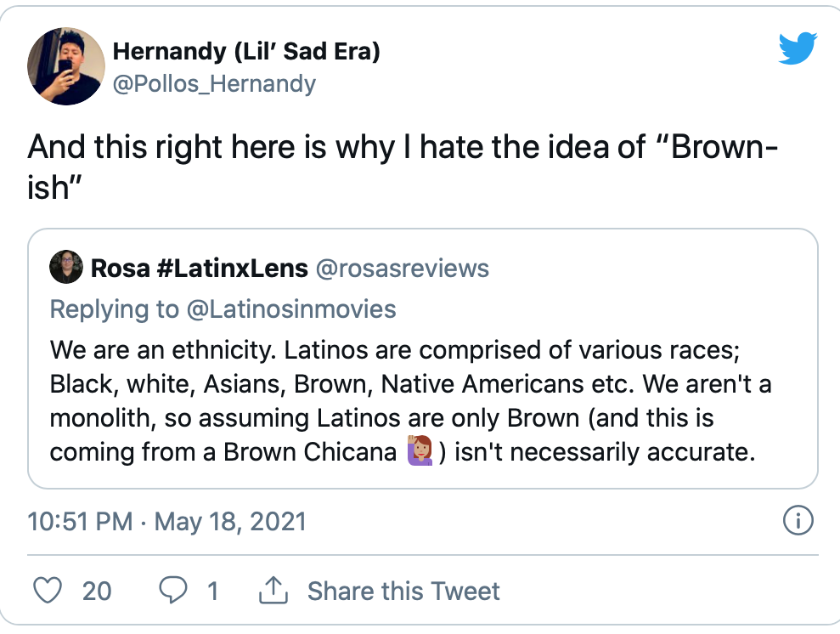The width and height of the screenshot is (840, 634).
Task: Click Rosa's small avatar in quoted tweet
Action: coord(66,268)
